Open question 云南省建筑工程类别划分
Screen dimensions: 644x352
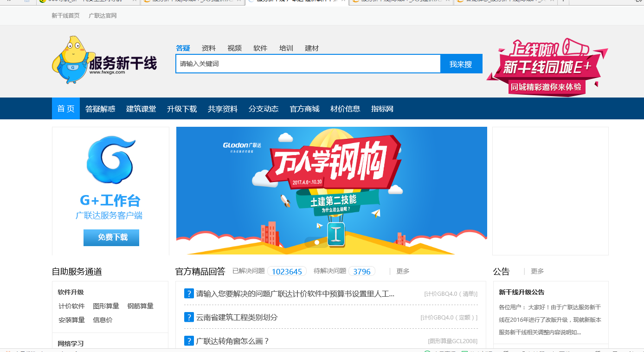click(x=237, y=317)
